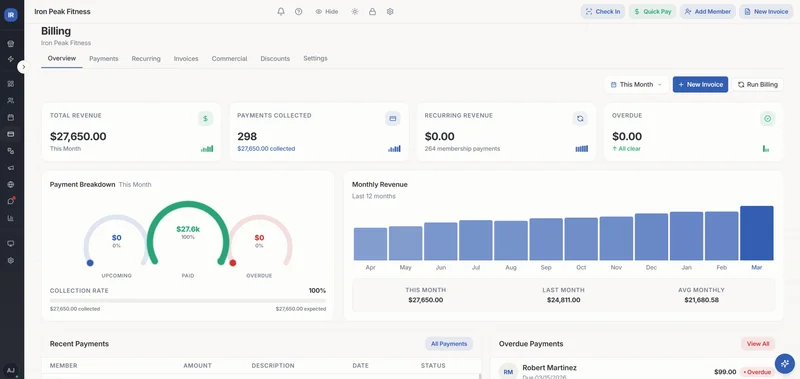Click top bar New Invoice button
Screen dimensions: 800x379
(x=766, y=12)
